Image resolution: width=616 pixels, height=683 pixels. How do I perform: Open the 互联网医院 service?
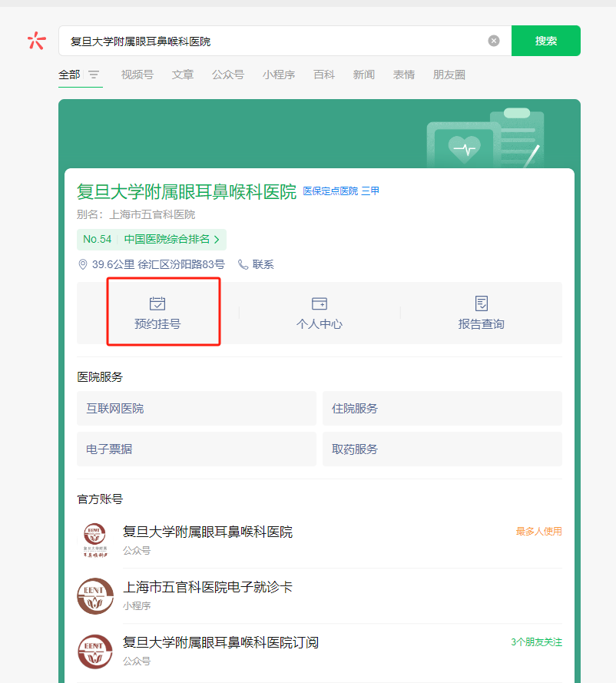tap(197, 408)
